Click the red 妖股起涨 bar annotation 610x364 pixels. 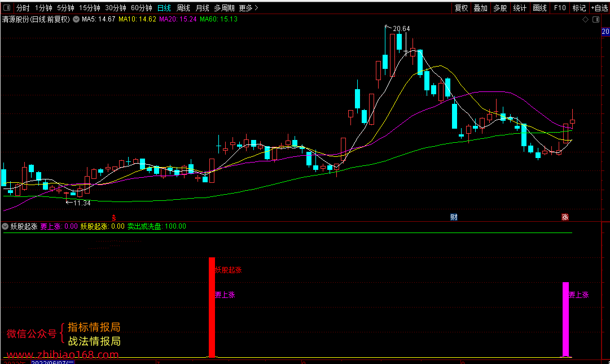click(x=228, y=270)
